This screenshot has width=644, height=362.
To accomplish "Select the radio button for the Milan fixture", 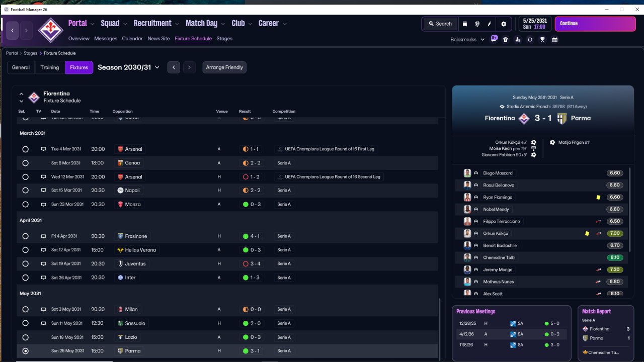I will 26,309.
